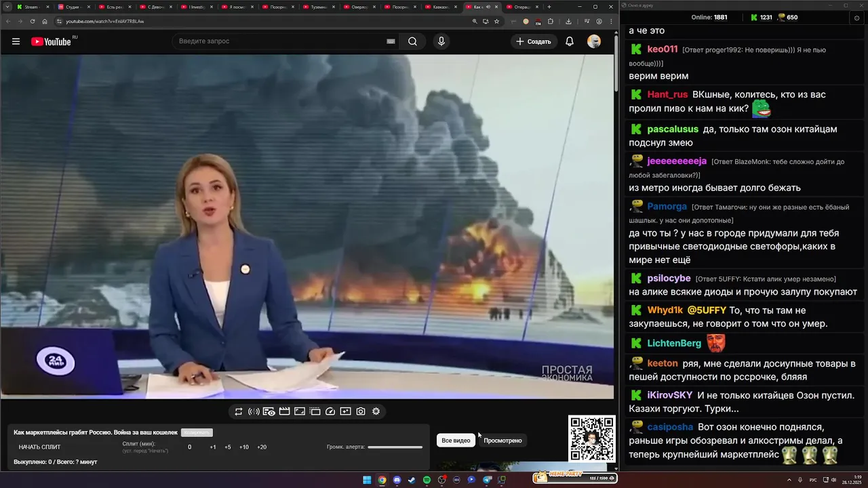Screen dimensions: 868x488
Task: Switch the РУС keyboard language indicator
Action: pos(813,480)
